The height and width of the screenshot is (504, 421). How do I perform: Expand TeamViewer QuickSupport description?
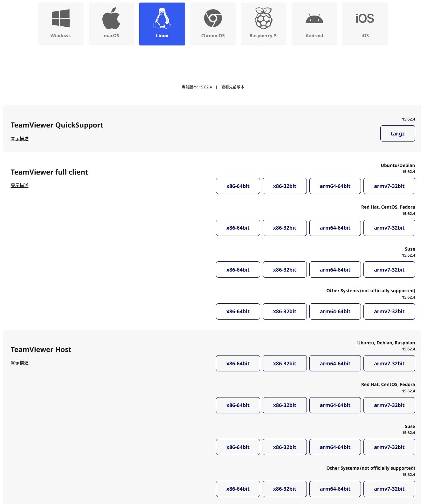pyautogui.click(x=20, y=139)
